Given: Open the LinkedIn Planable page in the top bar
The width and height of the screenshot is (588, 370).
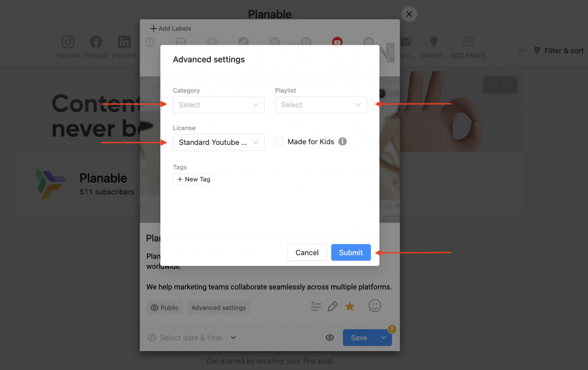Looking at the screenshot, I should click(124, 41).
